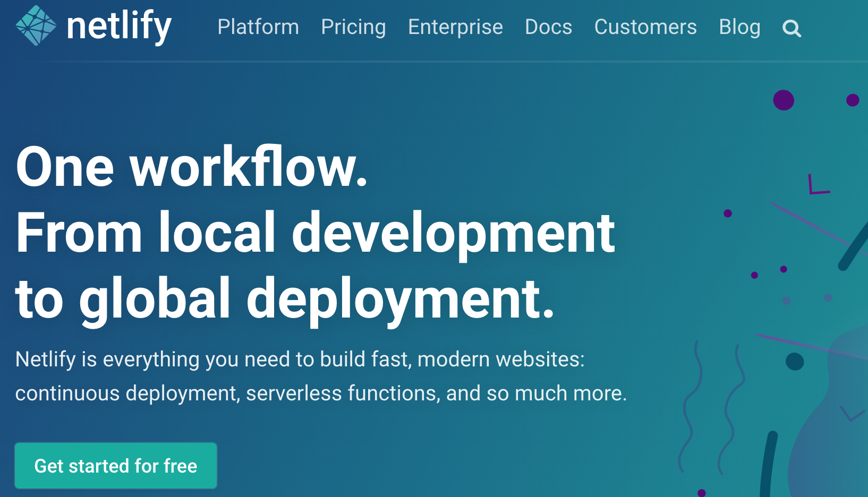The height and width of the screenshot is (497, 868).
Task: Open the search magnifier icon
Action: 792,28
